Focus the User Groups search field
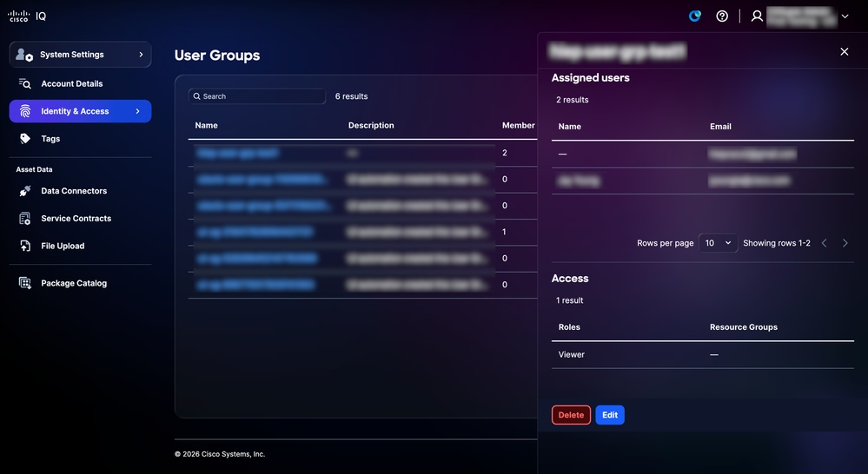The height and width of the screenshot is (474, 868). [257, 96]
